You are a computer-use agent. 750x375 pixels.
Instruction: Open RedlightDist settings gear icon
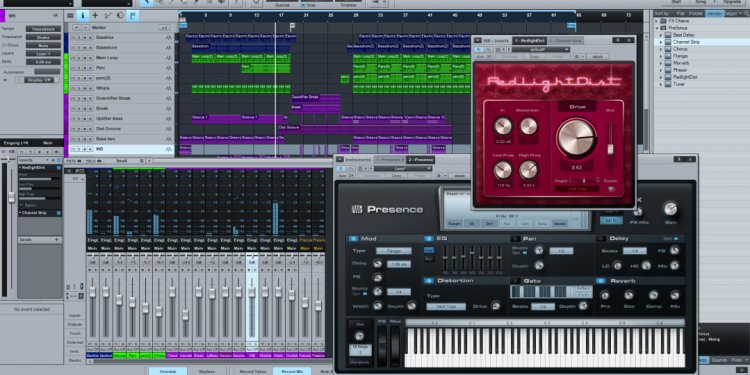[577, 56]
